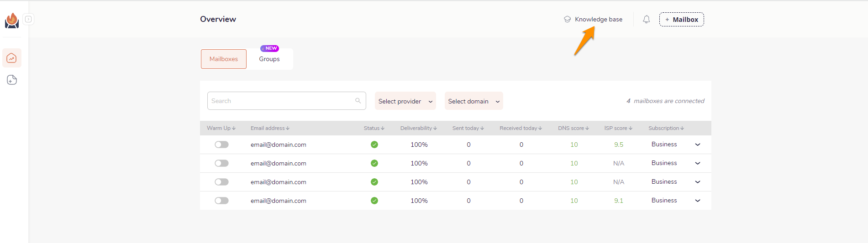The height and width of the screenshot is (243, 868).
Task: Open the Knowledge base link
Action: coord(598,20)
